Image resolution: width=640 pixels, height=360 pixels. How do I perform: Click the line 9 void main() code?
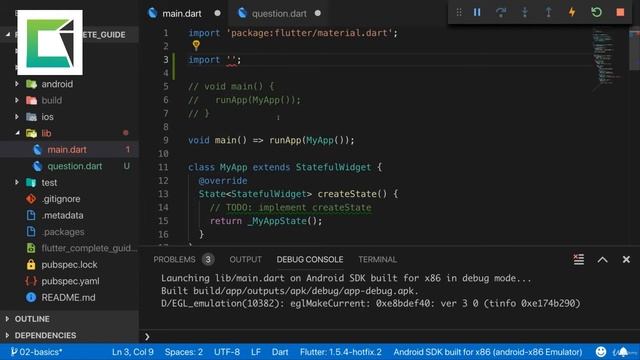(x=271, y=140)
